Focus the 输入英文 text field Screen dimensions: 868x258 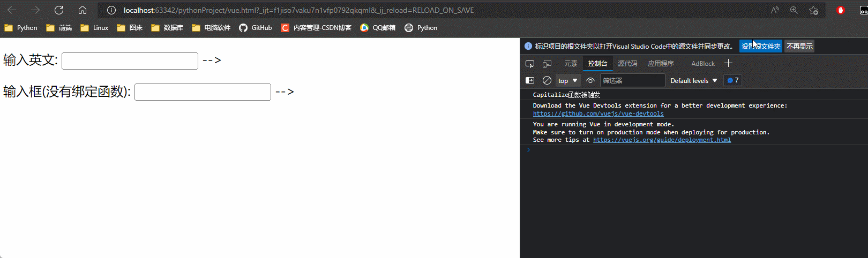(130, 61)
